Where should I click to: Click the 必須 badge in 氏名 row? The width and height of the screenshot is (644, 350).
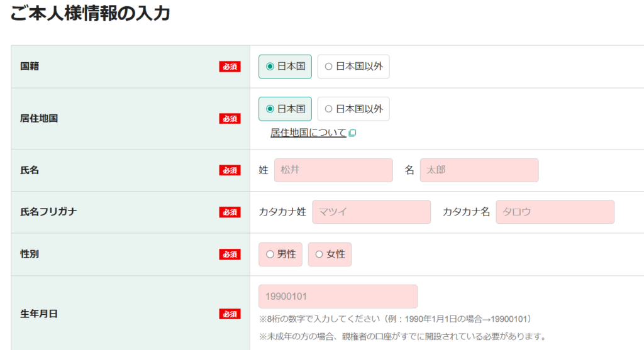(x=230, y=170)
